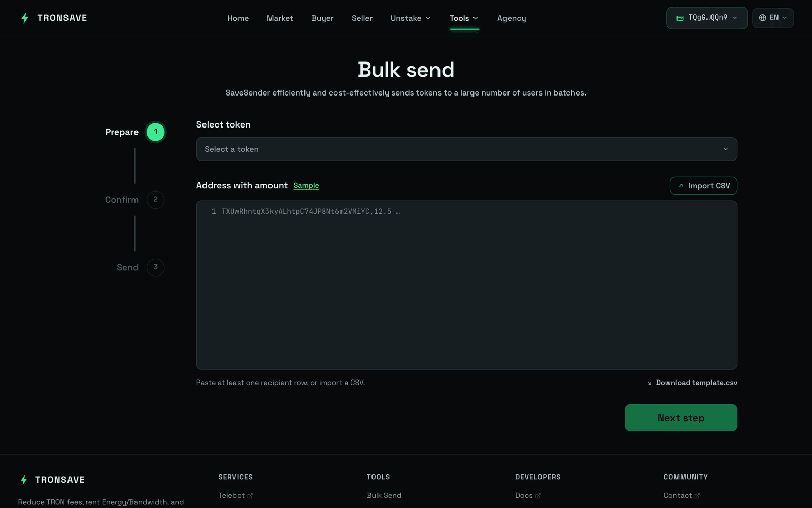Expand the Tools menu

(464, 18)
